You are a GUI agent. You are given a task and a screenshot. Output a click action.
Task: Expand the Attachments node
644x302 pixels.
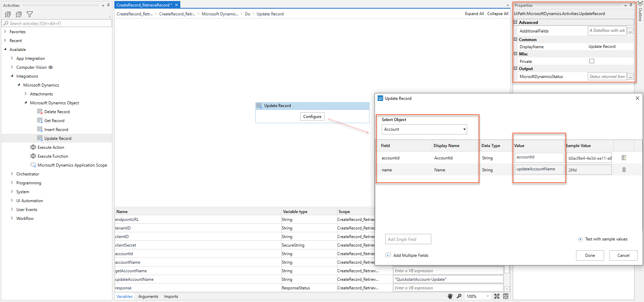26,94
